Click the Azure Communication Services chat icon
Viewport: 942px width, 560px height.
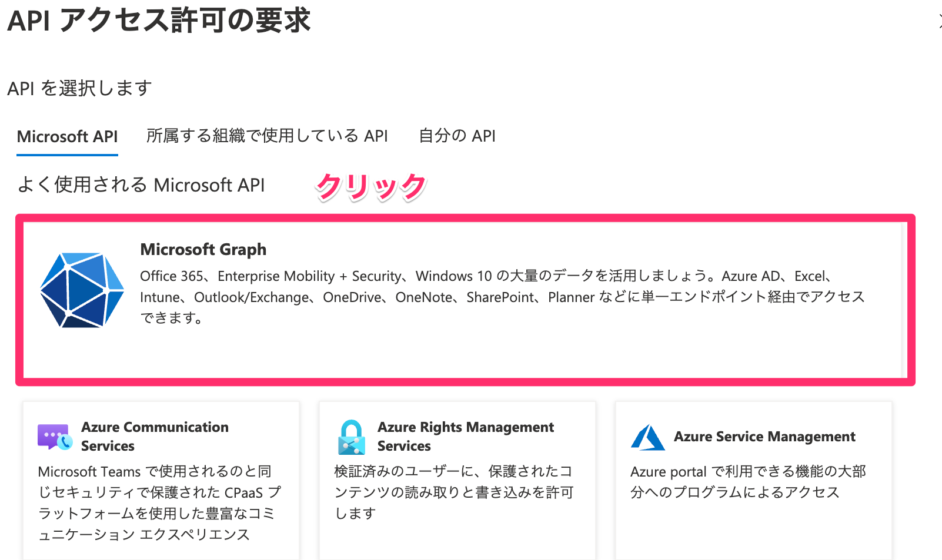pyautogui.click(x=55, y=437)
